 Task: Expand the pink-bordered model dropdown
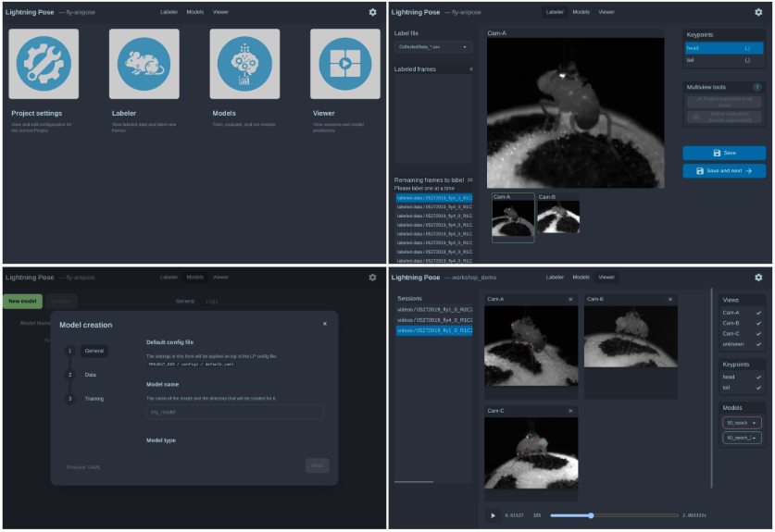[741, 422]
